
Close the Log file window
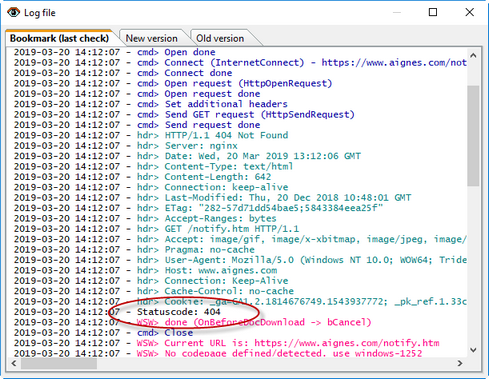pyautogui.click(x=470, y=12)
